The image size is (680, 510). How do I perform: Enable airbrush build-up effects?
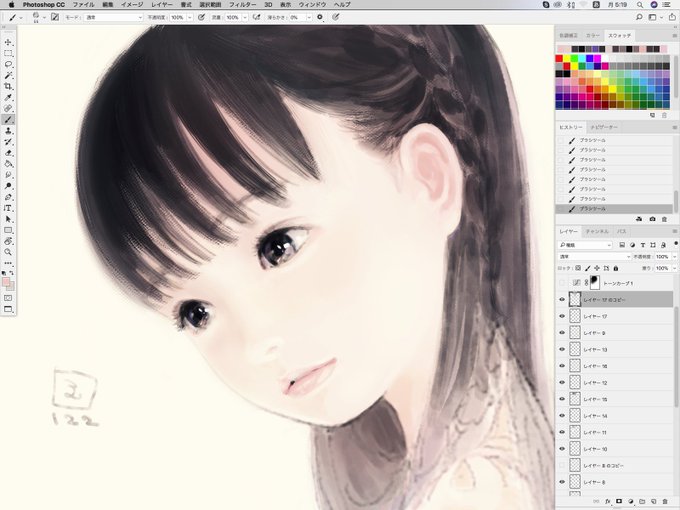coord(257,17)
